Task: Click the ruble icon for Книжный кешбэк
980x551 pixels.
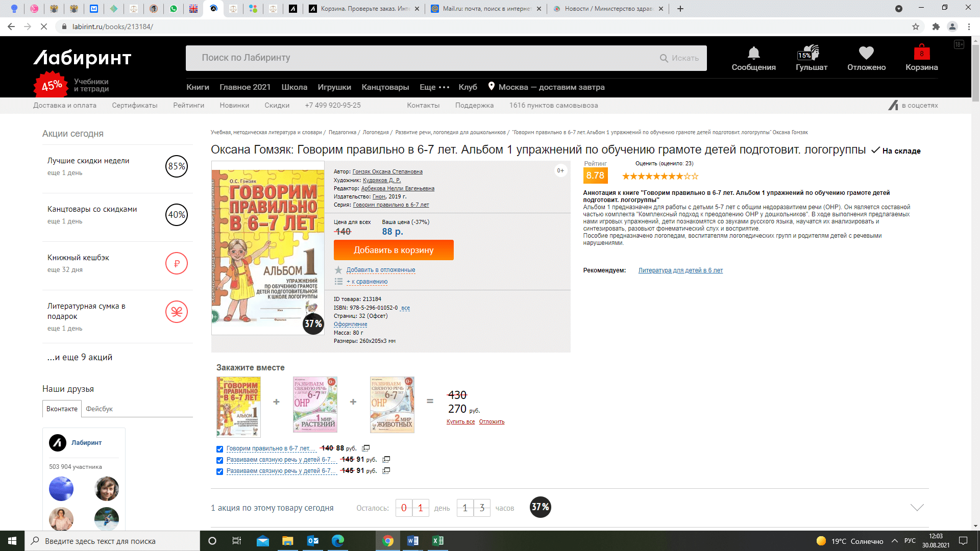Action: pos(177,264)
